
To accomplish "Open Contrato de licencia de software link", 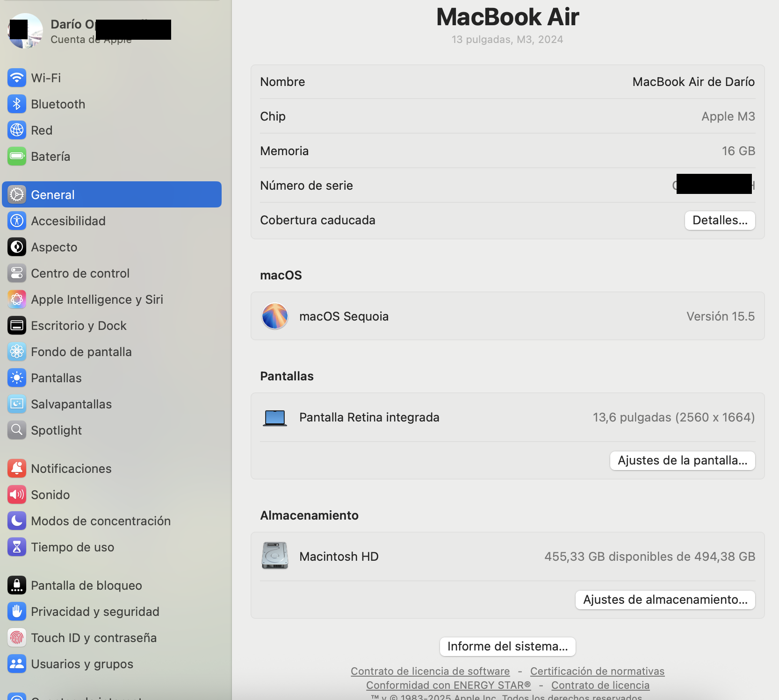I will pyautogui.click(x=430, y=671).
